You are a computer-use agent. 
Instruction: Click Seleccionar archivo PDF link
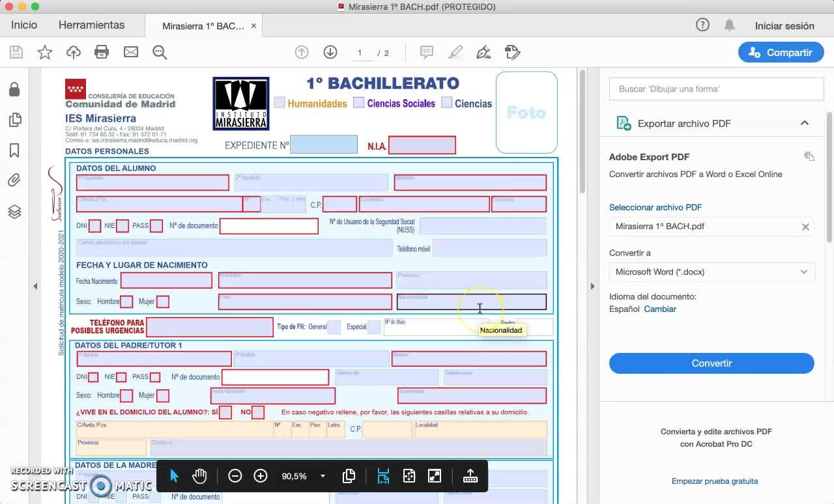tap(655, 207)
